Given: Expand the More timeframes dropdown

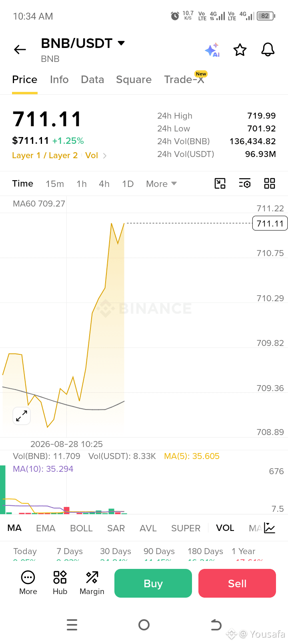Looking at the screenshot, I should 161,184.
